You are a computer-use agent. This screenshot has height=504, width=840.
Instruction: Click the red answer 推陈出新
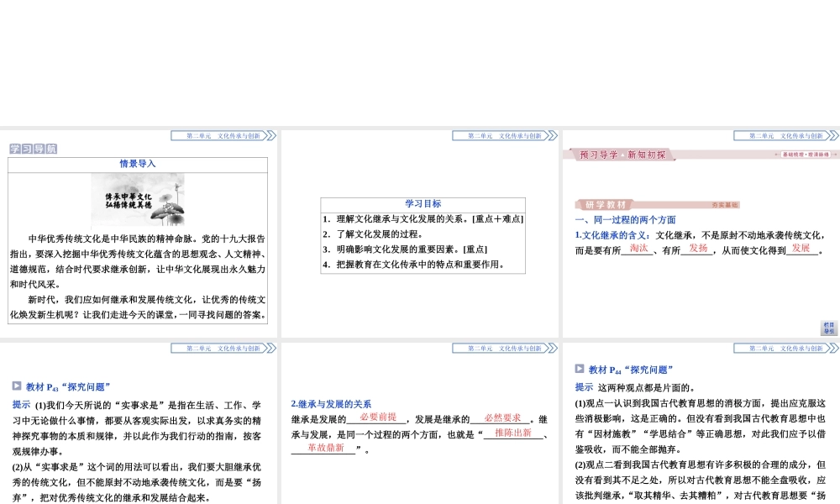513,433
